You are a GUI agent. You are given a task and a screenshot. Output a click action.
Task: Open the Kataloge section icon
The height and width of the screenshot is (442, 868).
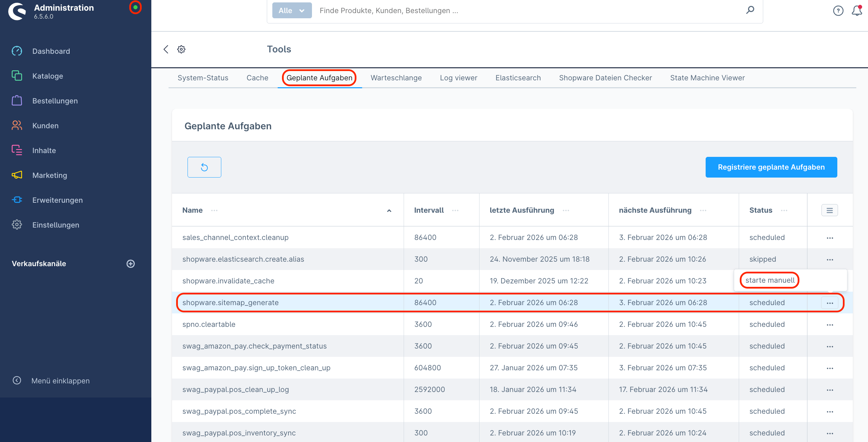17,76
